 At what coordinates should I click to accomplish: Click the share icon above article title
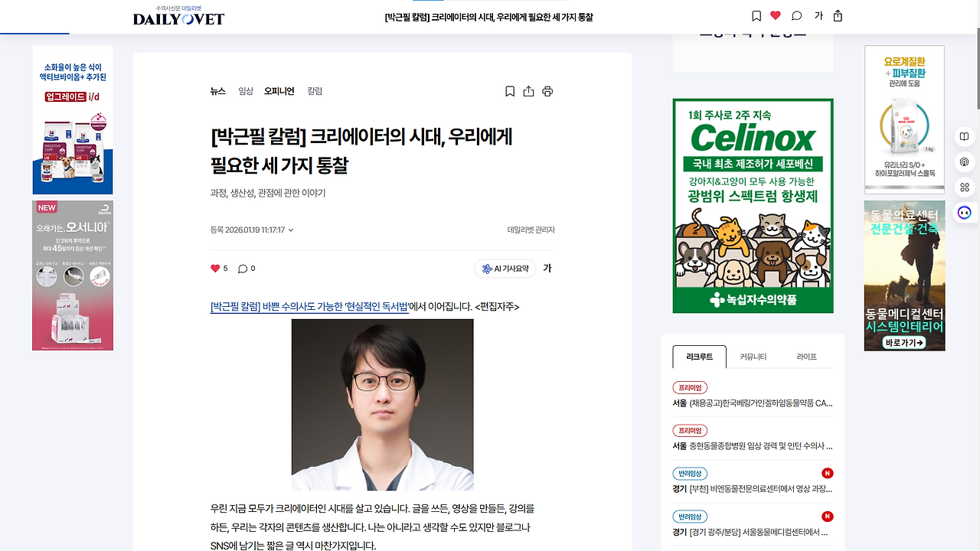(528, 91)
